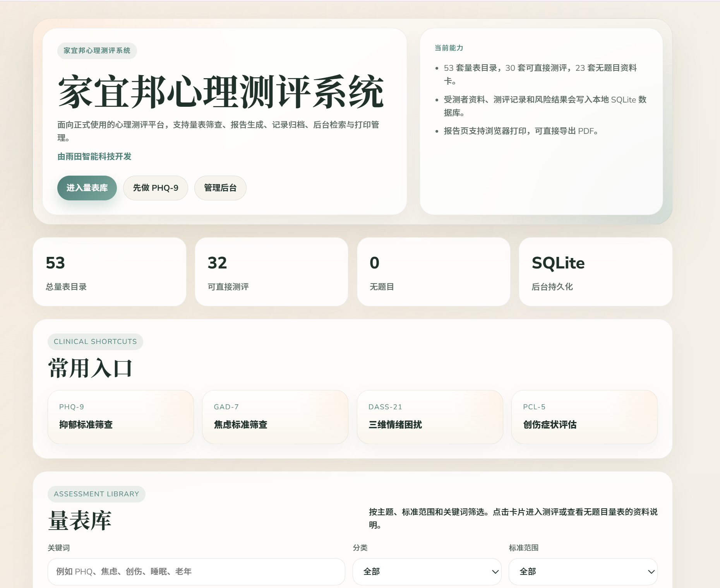720x588 pixels.
Task: Click the SQLite 后台持久化 stat card
Action: [595, 272]
